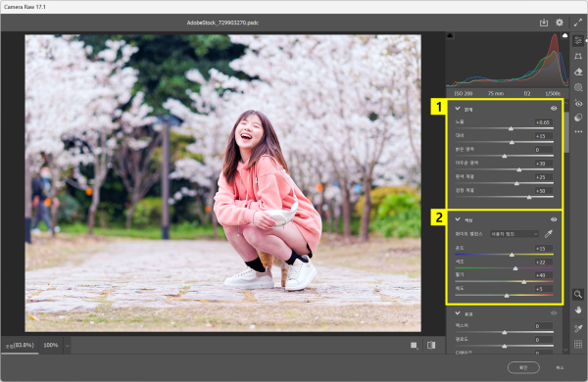The width and height of the screenshot is (588, 382).
Task: Toggle visibility eye of 색상 panel
Action: coord(554,219)
